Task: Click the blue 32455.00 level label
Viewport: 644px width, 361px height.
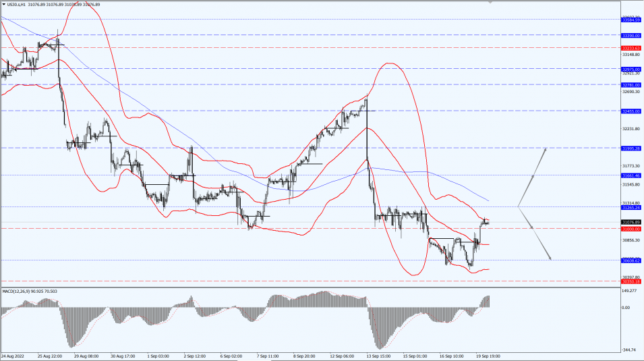Action: click(631, 111)
